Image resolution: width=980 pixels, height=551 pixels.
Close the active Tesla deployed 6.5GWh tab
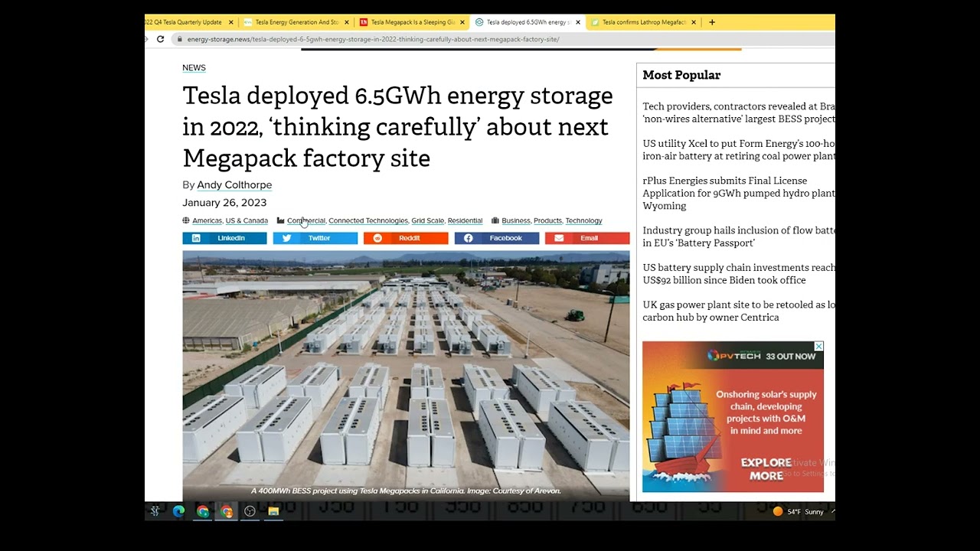(x=578, y=22)
